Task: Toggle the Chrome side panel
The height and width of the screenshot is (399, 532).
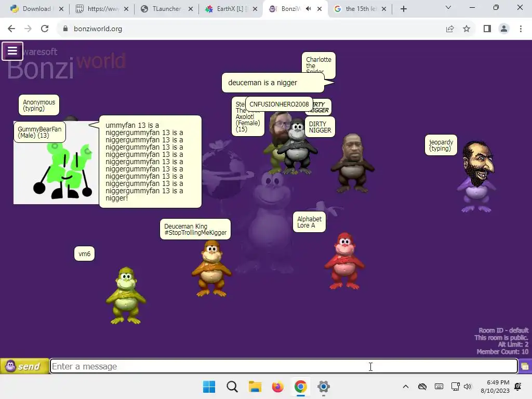Action: click(x=487, y=29)
